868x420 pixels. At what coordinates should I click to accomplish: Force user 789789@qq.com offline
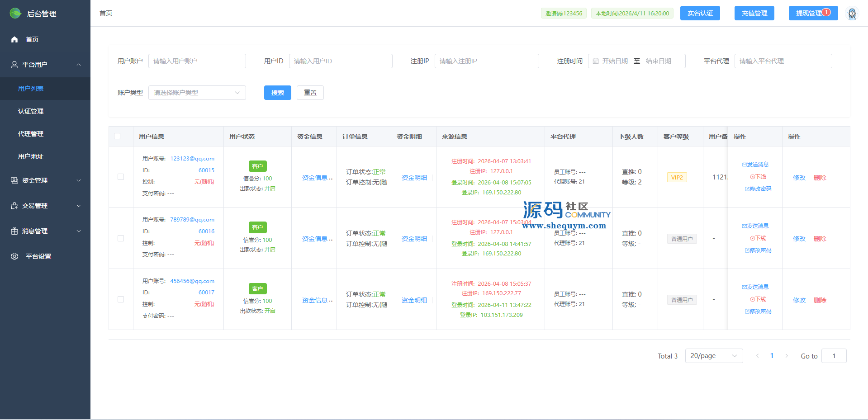(758, 238)
